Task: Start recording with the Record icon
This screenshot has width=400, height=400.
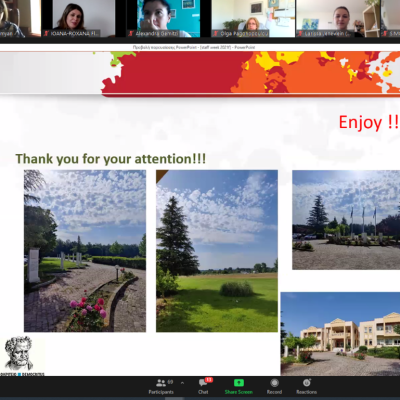Action: click(274, 383)
